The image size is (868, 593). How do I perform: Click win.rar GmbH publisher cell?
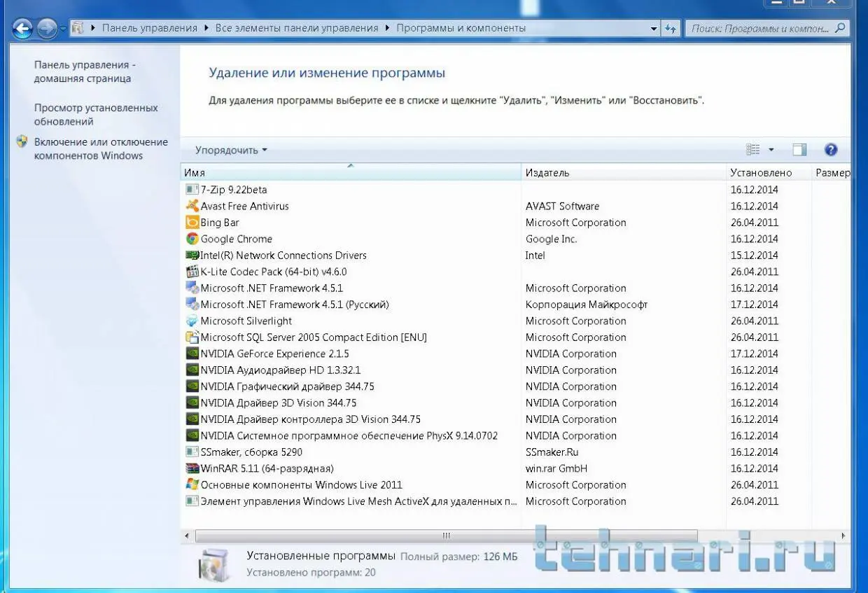556,468
